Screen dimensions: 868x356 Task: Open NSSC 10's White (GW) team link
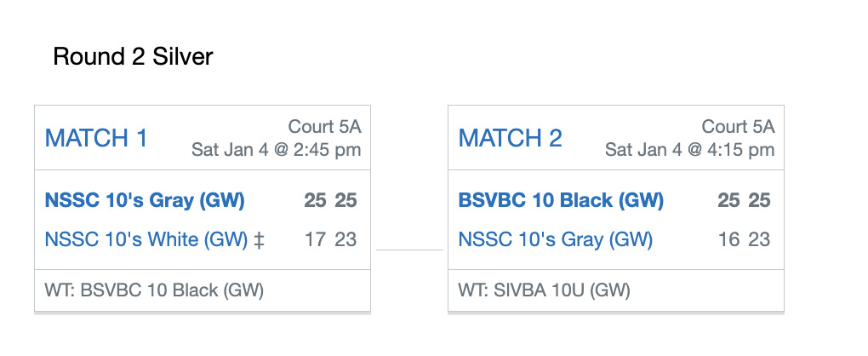tap(146, 239)
